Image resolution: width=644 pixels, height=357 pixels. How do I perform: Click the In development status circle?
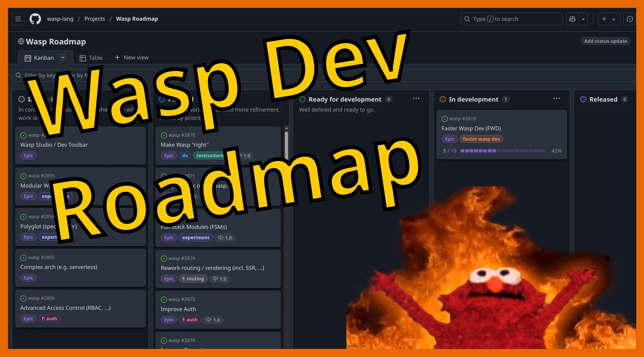(443, 99)
